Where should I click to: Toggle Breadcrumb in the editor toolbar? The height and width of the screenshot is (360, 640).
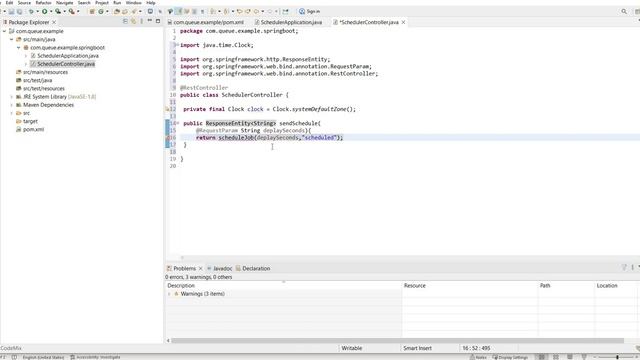pyautogui.click(x=170, y=11)
